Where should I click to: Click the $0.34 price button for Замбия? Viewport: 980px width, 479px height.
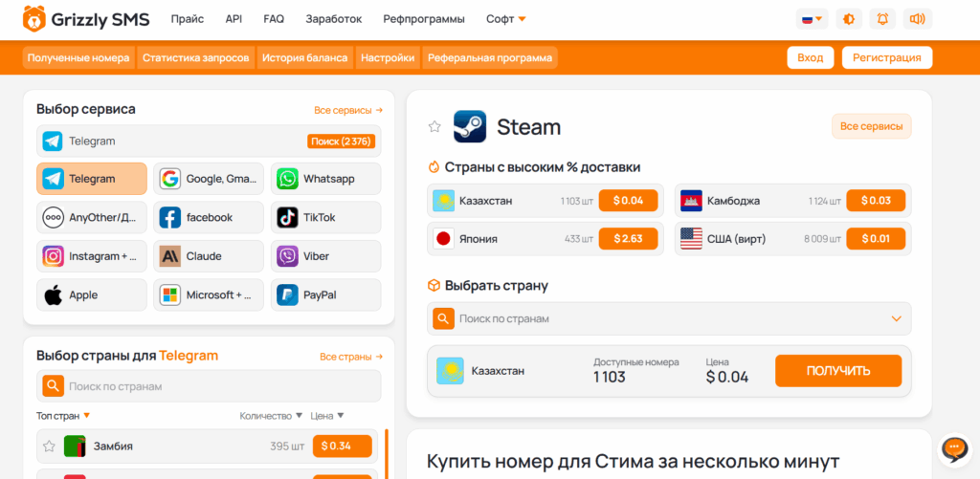[343, 446]
